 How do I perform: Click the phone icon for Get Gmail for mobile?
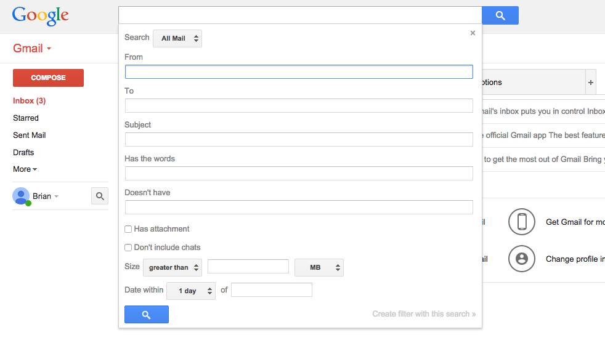point(522,222)
